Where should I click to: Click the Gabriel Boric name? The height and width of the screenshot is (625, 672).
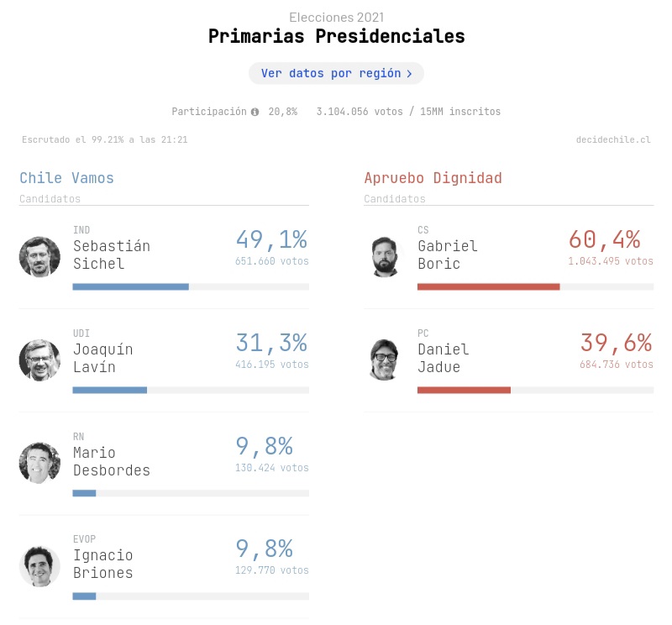447,255
